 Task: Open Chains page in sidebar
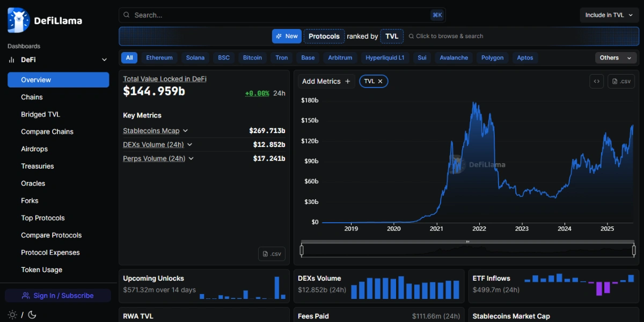point(58,97)
